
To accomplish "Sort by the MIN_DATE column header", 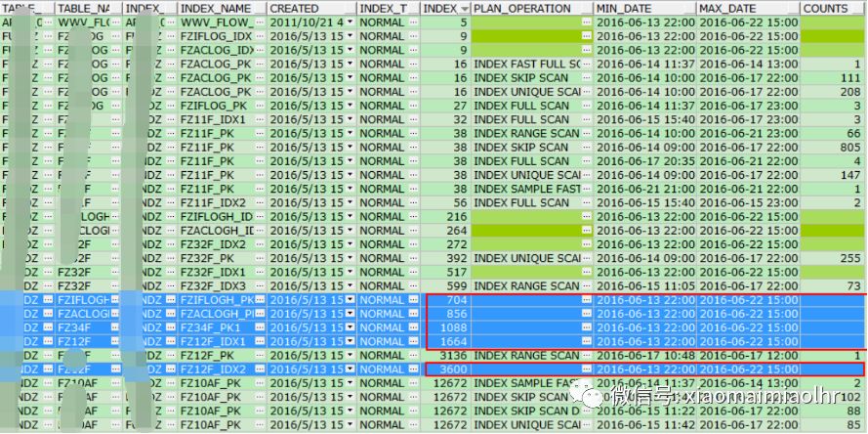I will [x=645, y=9].
